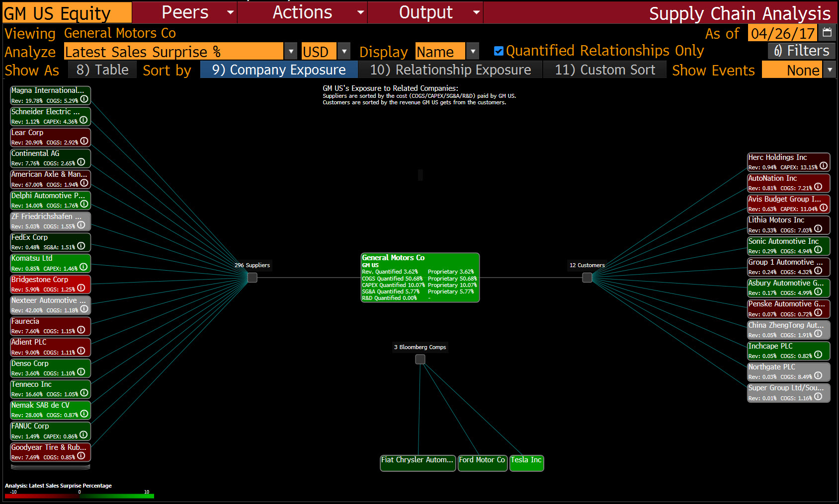Open info icon on Adient PLC card
This screenshot has height=504, width=839.
click(x=81, y=351)
